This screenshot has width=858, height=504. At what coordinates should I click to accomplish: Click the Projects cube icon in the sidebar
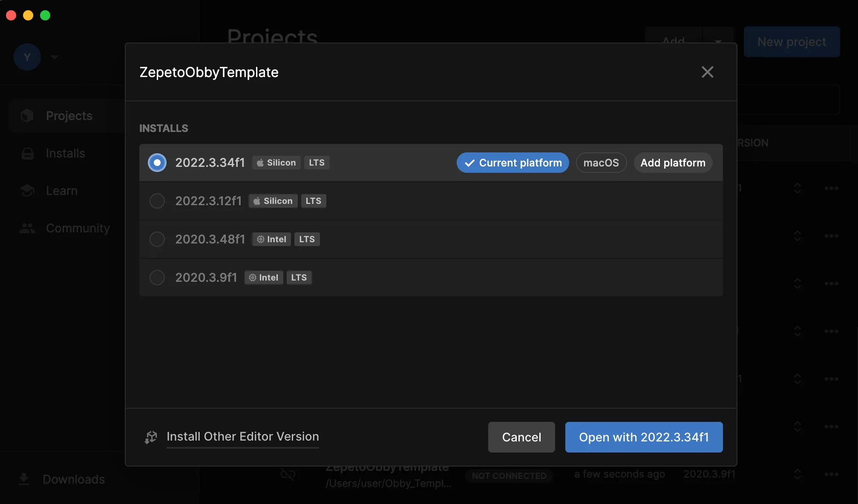(27, 116)
